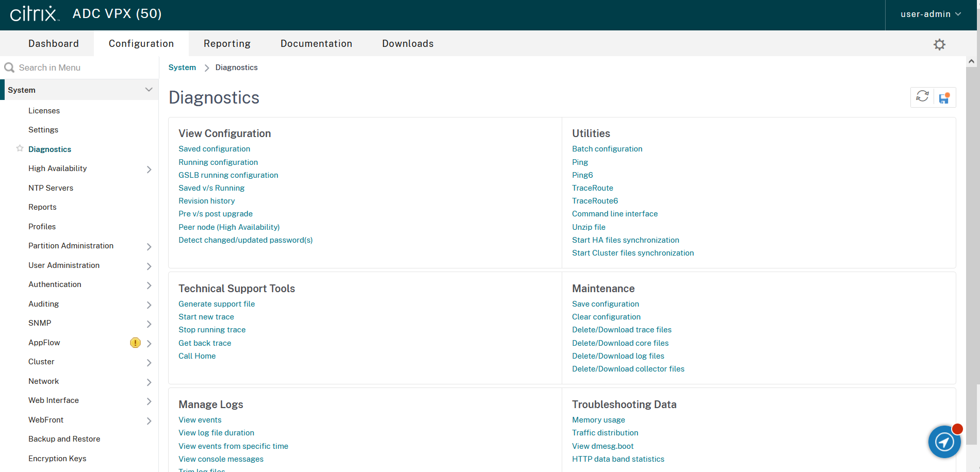980x472 pixels.
Task: Open the Batch configuration utility
Action: tap(607, 149)
